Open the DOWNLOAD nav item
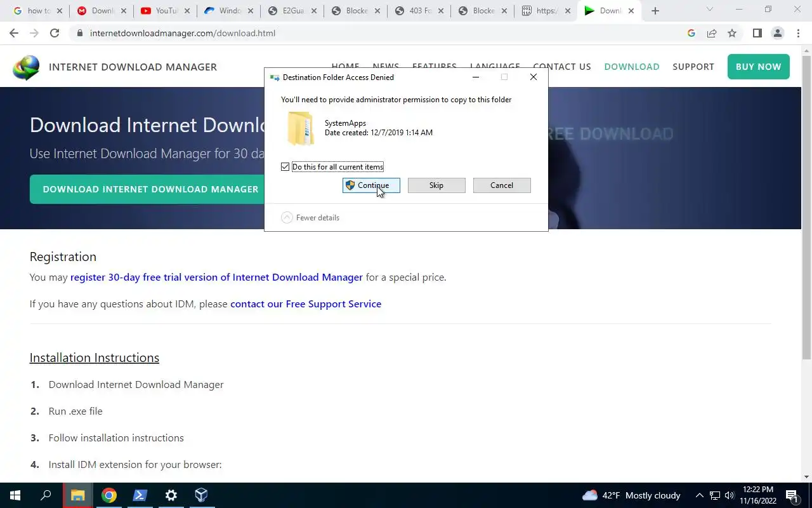 [x=632, y=67]
